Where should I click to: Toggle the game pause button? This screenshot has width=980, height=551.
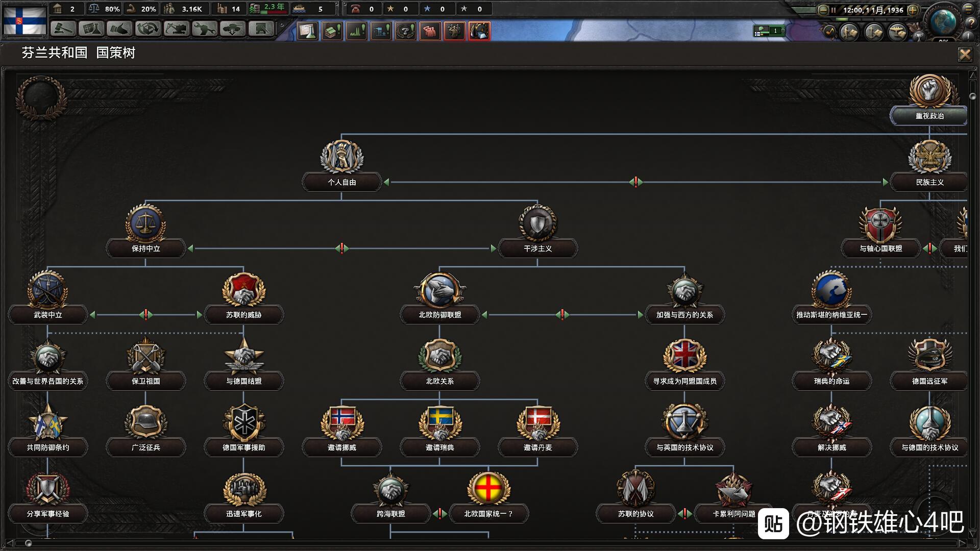pos(834,10)
